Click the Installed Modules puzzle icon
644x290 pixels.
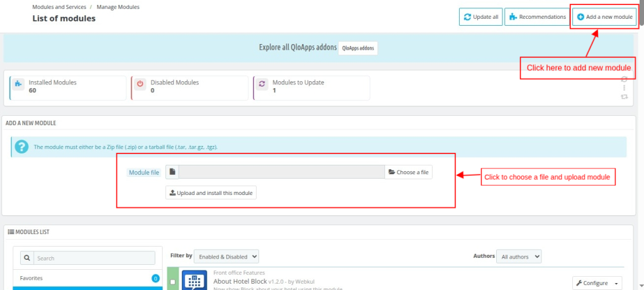click(18, 84)
